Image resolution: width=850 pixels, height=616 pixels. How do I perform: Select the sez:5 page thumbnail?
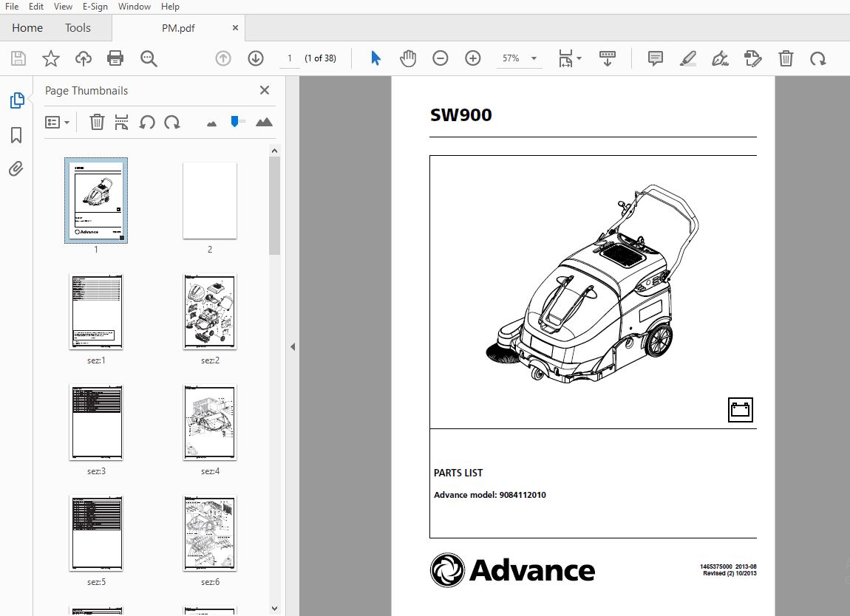point(97,534)
